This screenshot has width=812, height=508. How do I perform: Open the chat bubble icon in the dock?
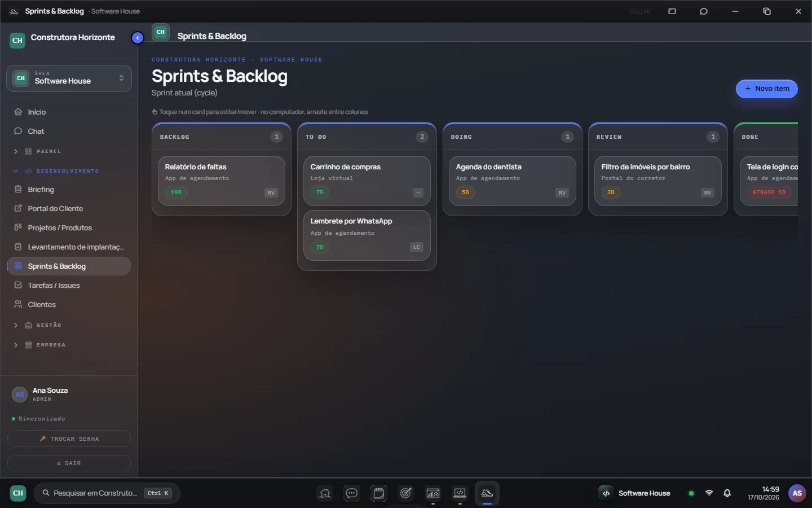[352, 493]
